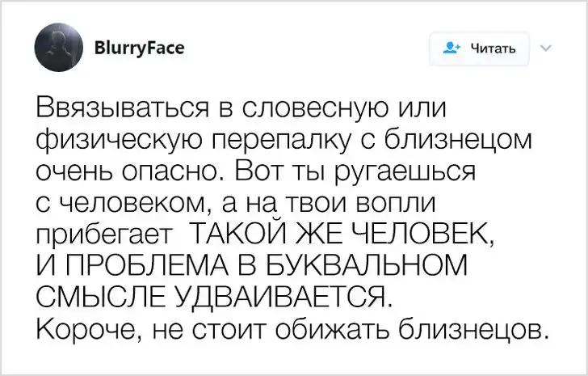588x376 pixels.
Task: Click the BlurryFace profile avatar
Action: (x=57, y=48)
